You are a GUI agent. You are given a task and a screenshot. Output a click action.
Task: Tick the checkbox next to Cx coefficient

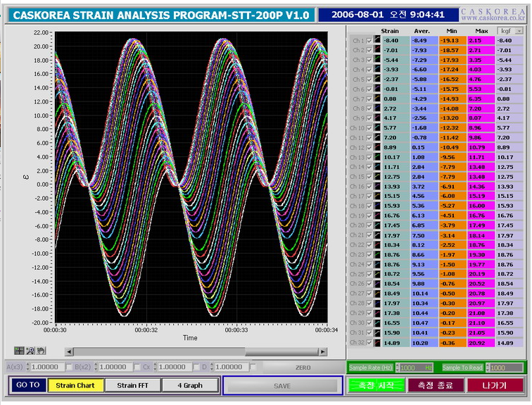point(196,367)
